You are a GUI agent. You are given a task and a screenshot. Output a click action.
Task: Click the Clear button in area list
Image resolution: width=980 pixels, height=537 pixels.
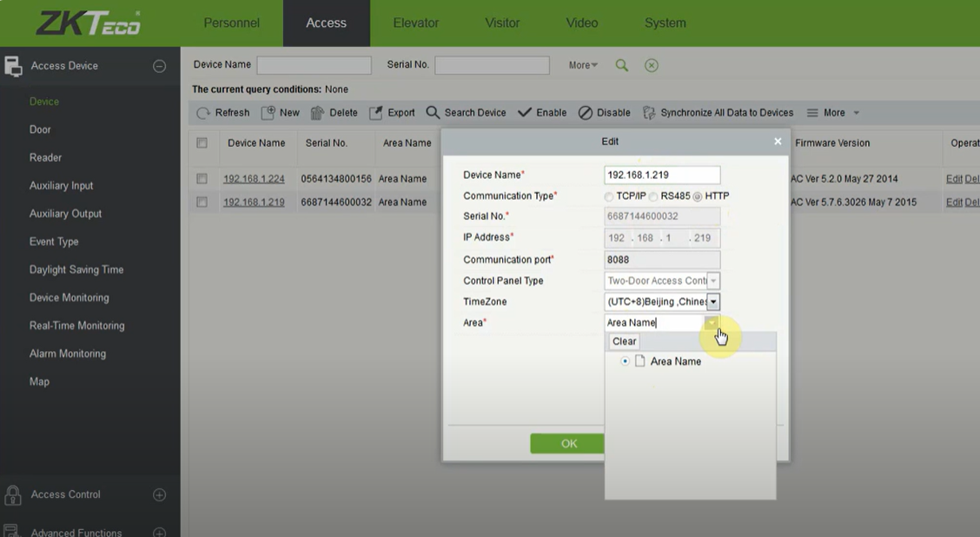tap(625, 341)
